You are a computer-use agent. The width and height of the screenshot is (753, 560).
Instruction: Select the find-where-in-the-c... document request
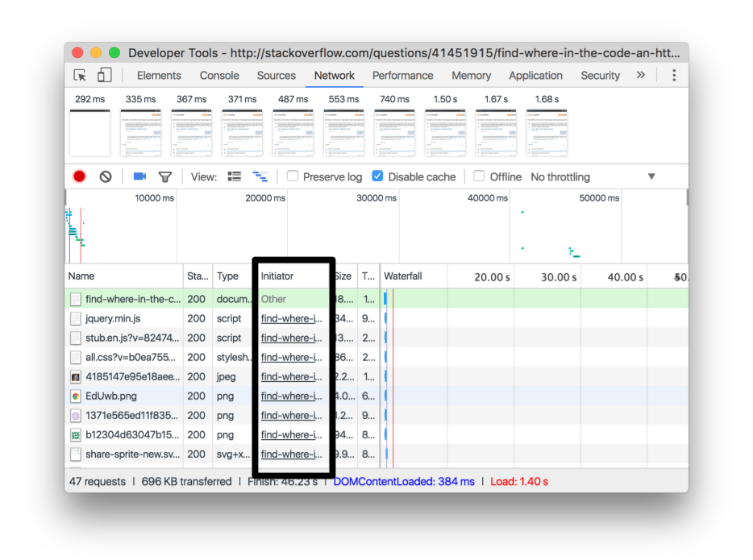tap(376, 299)
